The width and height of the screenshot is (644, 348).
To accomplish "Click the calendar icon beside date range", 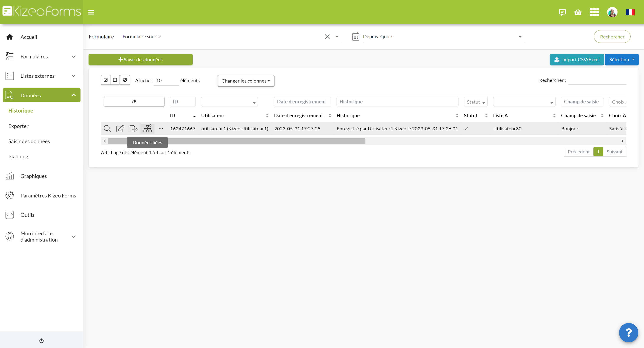I will coord(355,36).
